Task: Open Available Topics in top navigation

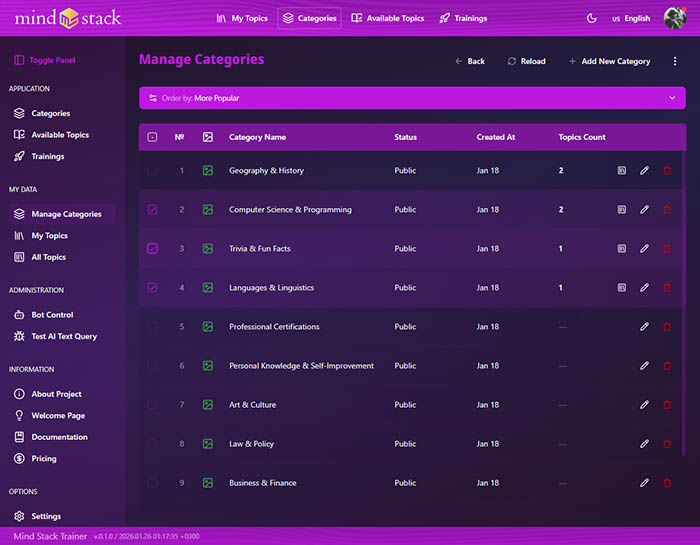Action: coord(388,18)
